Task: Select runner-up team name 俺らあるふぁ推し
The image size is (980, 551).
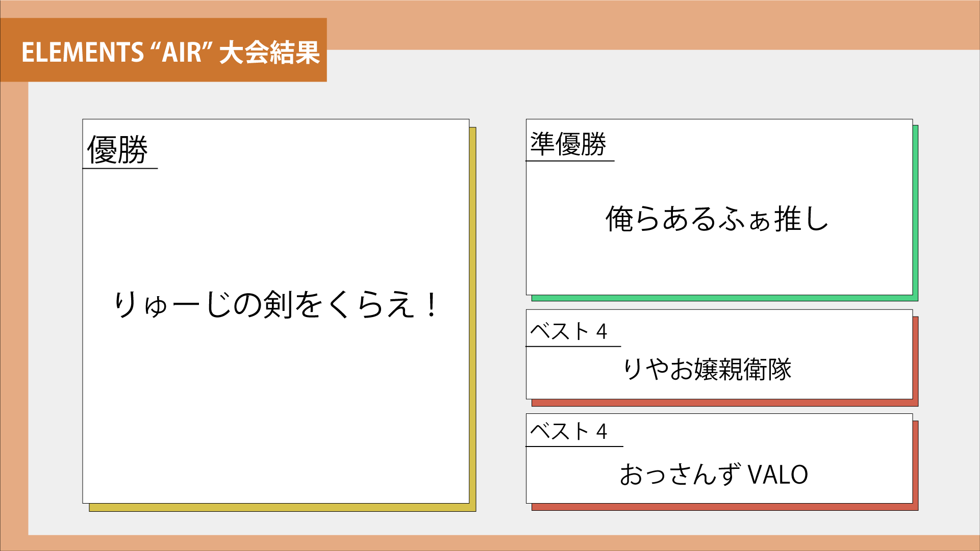Action: [x=717, y=219]
